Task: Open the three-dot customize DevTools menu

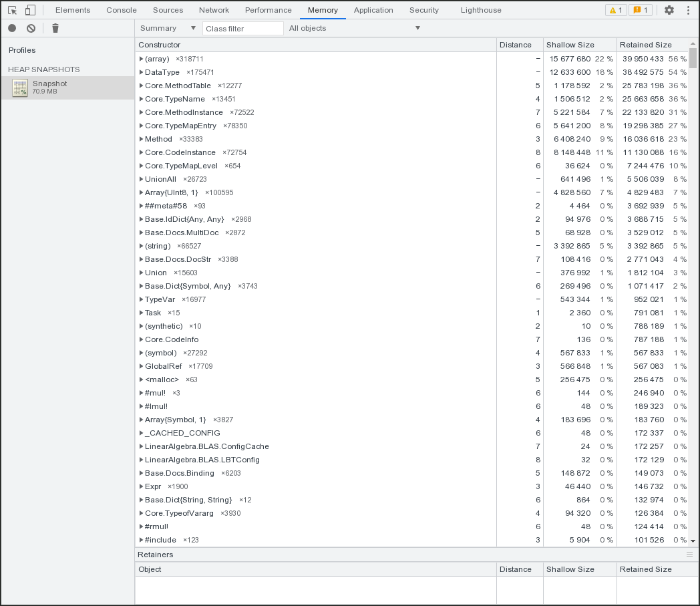Action: pos(687,10)
